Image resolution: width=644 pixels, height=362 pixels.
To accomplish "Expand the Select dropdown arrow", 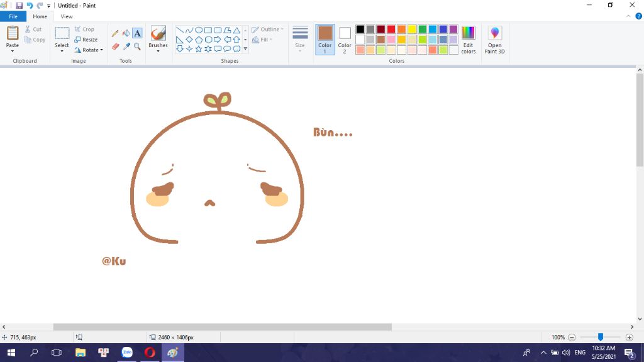I will (62, 51).
